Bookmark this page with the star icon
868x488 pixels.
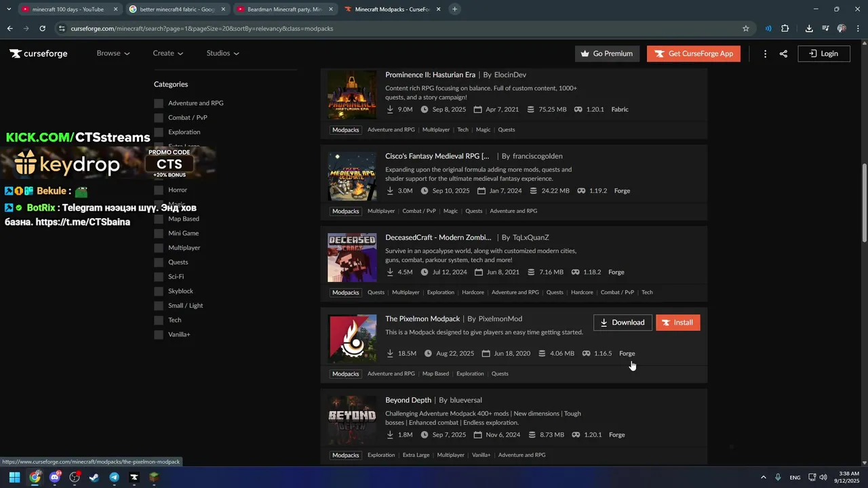[x=746, y=28]
